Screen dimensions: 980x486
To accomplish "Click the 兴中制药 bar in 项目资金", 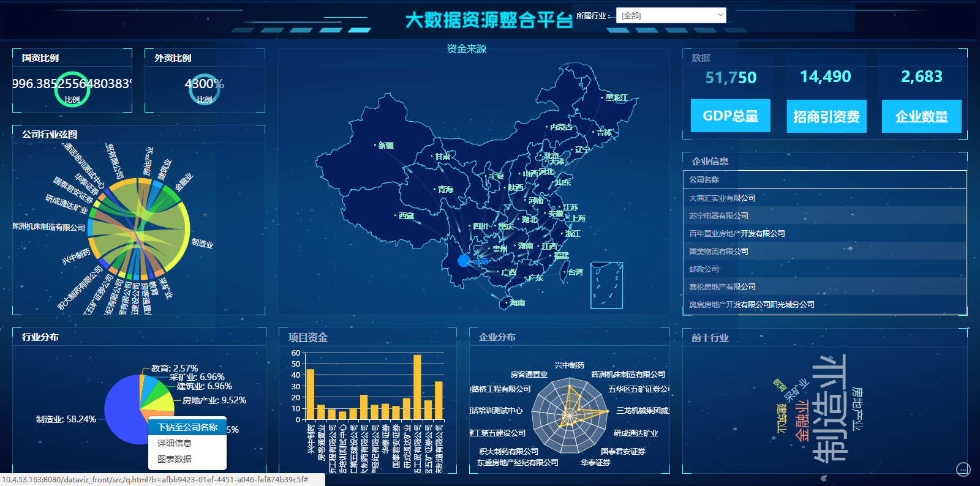I will 311,394.
